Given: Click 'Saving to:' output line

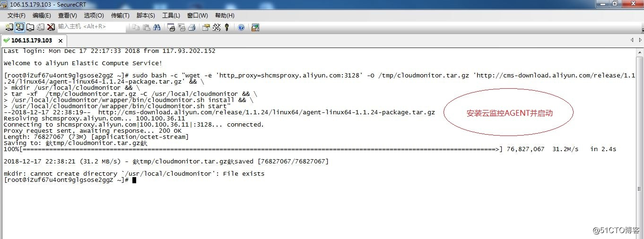Looking at the screenshot, I should click(x=76, y=143).
